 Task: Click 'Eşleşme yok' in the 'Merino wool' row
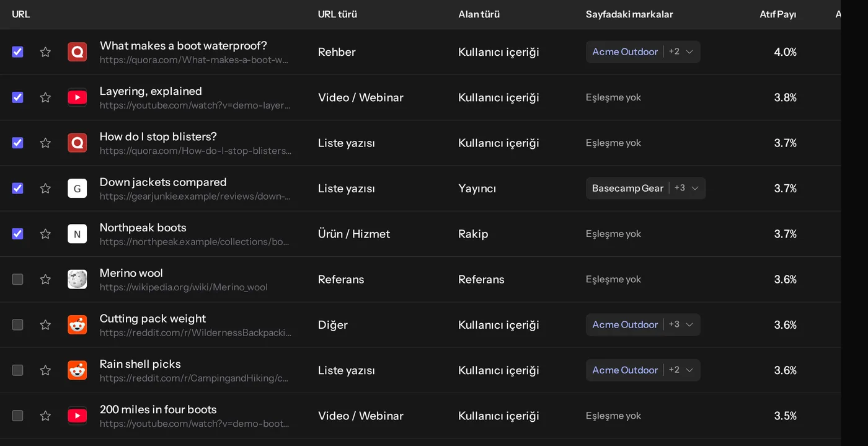(614, 279)
